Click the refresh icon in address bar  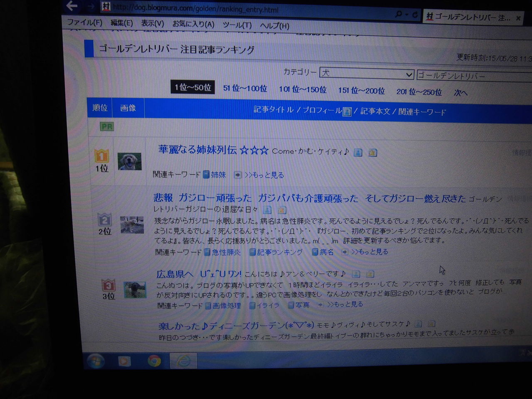tap(414, 15)
